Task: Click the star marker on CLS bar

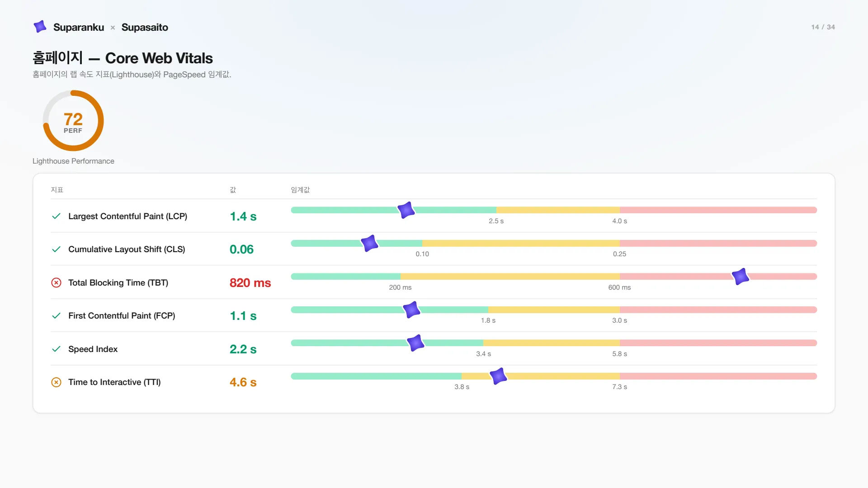Action: 369,243
